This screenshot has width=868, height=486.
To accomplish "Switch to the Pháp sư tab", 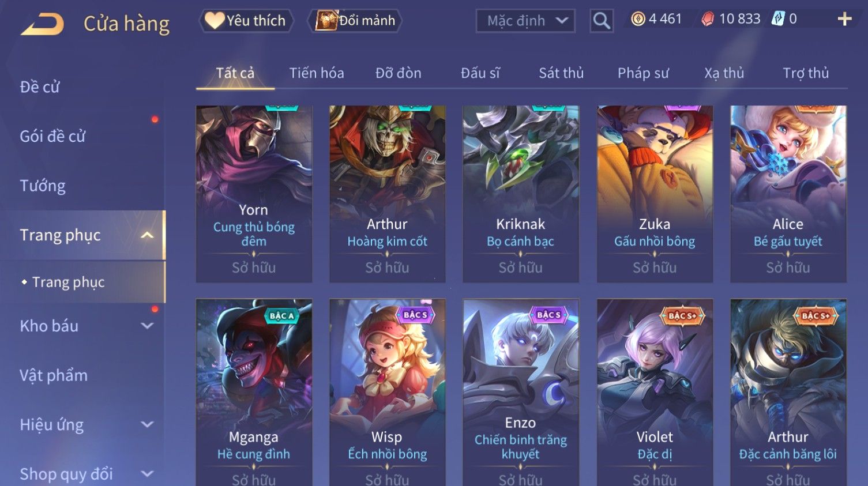I will [643, 73].
